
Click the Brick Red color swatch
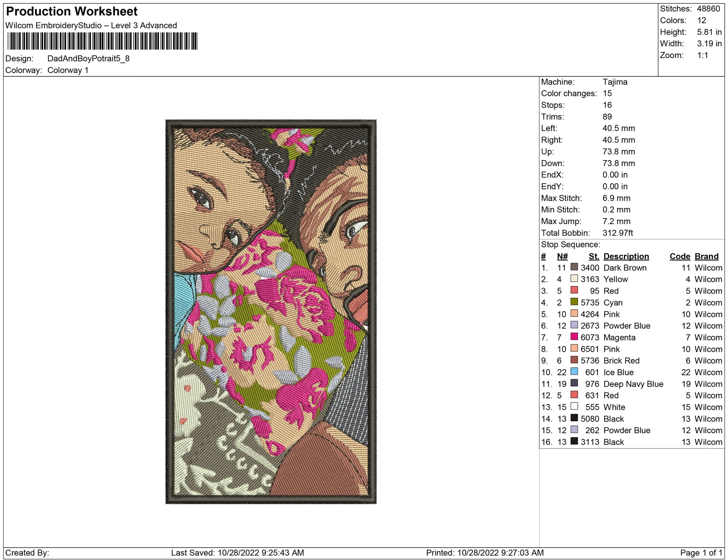click(574, 360)
